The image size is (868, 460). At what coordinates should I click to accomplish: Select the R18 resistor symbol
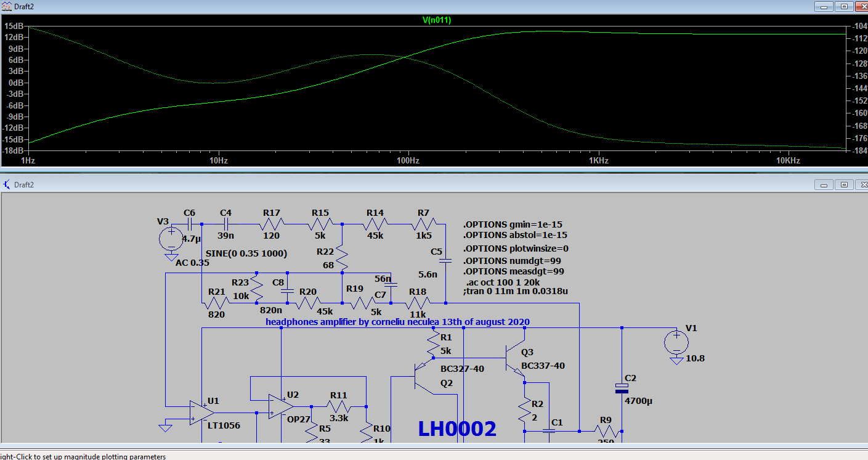tap(418, 303)
